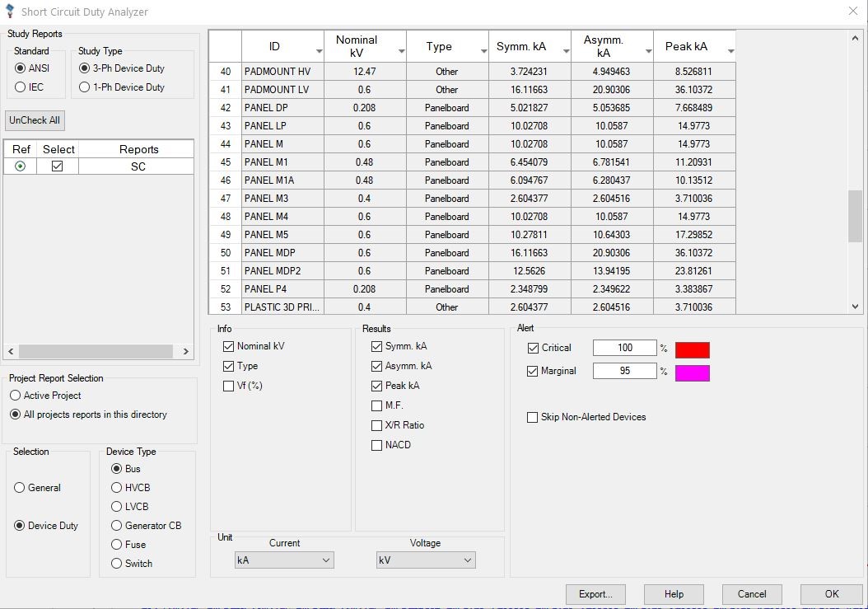Image resolution: width=868 pixels, height=609 pixels.
Task: Choose the General selection option
Action: coord(20,488)
